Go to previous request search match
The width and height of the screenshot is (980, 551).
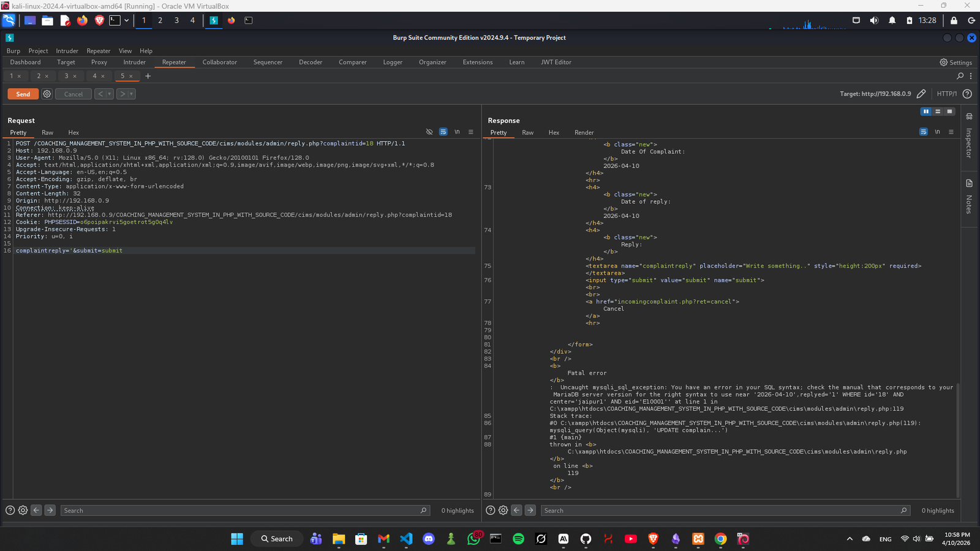click(x=36, y=510)
